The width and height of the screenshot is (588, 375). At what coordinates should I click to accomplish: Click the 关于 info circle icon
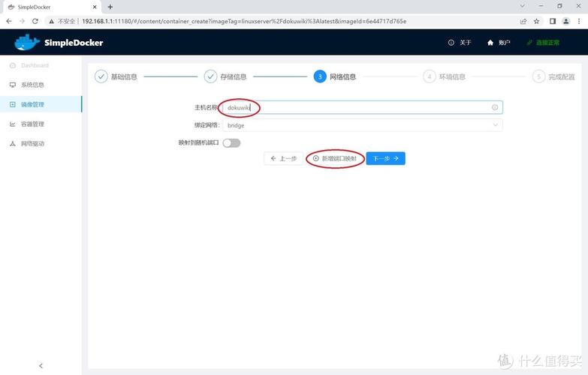pyautogui.click(x=451, y=43)
